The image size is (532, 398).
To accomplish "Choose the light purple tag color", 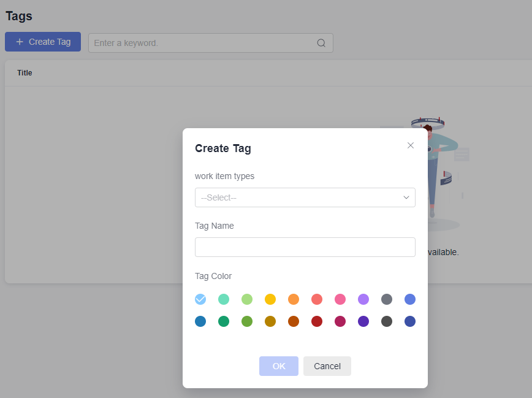I will 363,299.
